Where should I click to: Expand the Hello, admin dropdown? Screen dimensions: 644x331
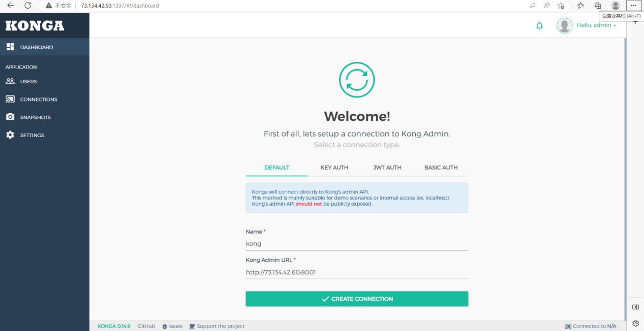[596, 25]
